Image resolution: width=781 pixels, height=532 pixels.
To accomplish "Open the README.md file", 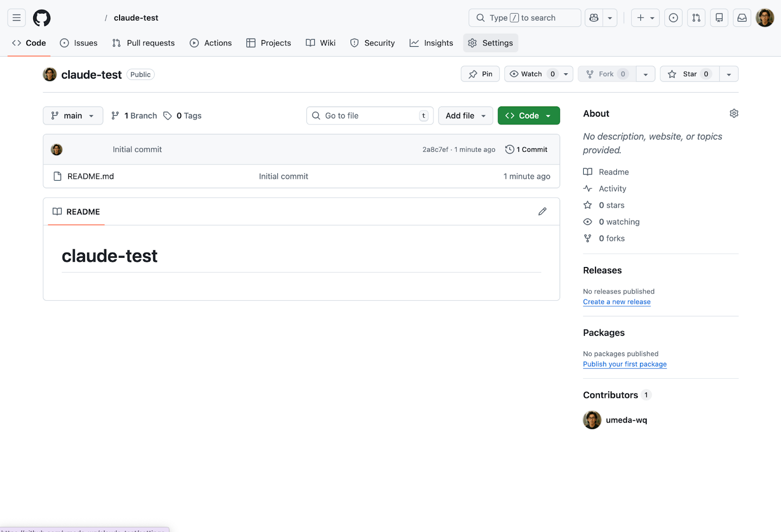I will 91,176.
